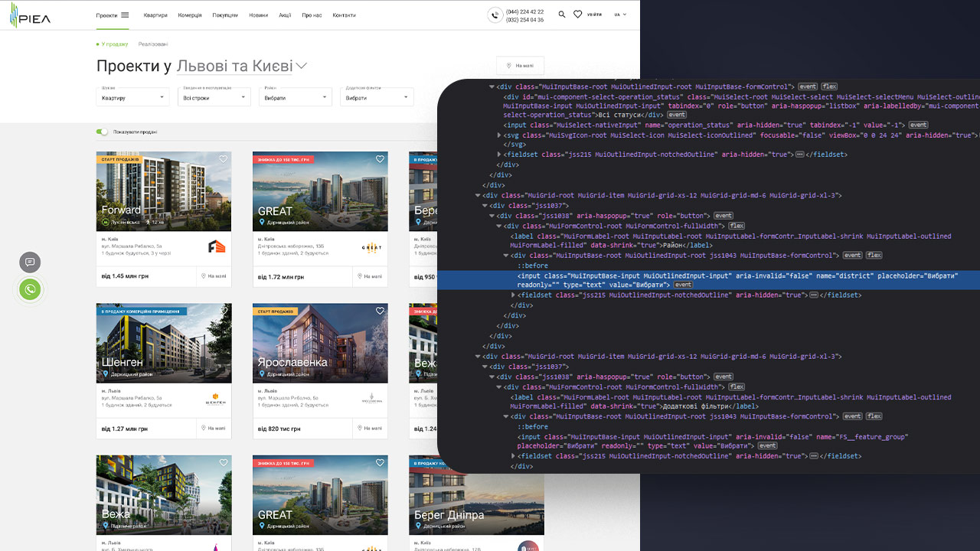The height and width of the screenshot is (551, 980).
Task: Open Новини navigation item
Action: coord(259,15)
